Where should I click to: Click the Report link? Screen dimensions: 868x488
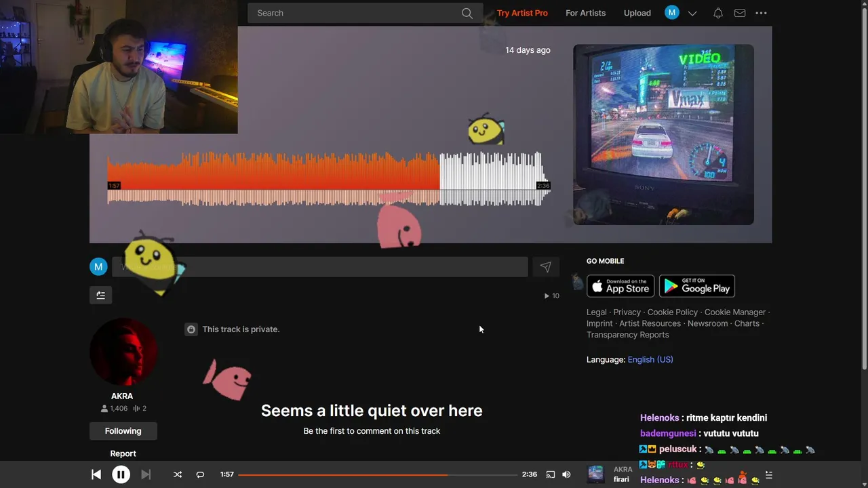[x=123, y=453]
